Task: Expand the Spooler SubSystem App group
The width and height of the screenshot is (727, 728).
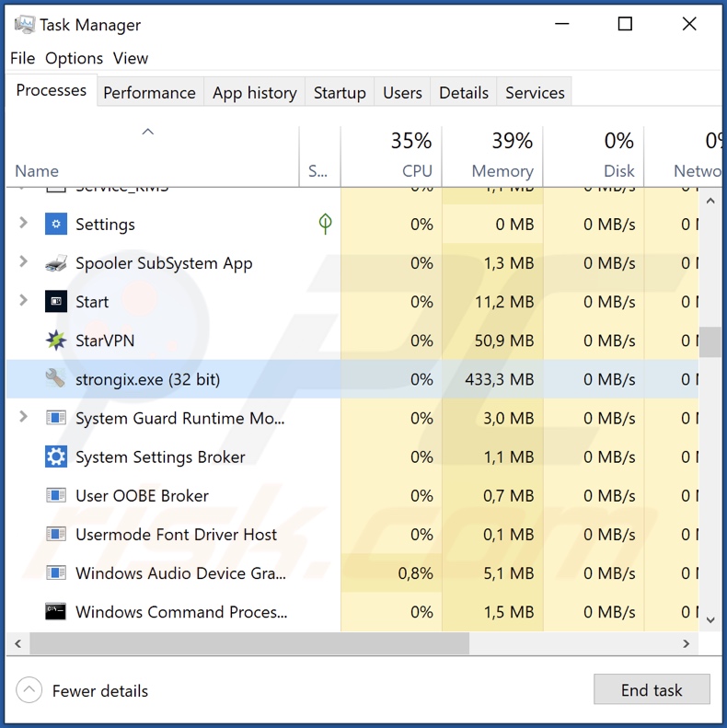Action: coord(23,262)
